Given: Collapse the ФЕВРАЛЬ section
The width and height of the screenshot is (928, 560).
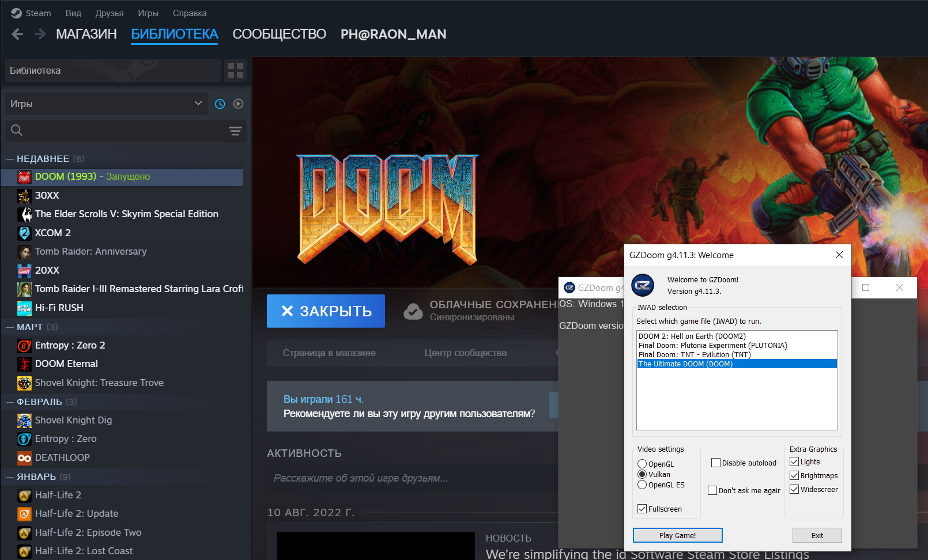Looking at the screenshot, I should pos(10,402).
